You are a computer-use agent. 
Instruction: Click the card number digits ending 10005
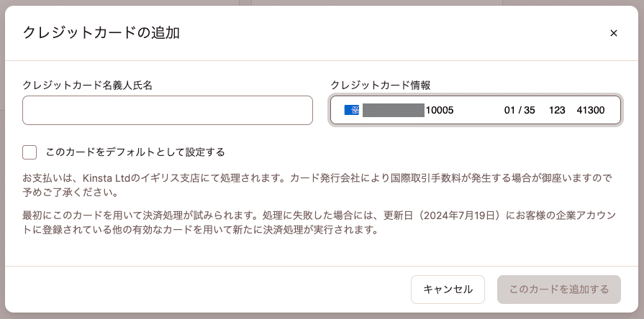(x=440, y=111)
